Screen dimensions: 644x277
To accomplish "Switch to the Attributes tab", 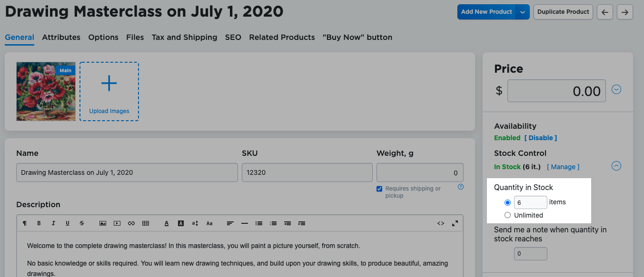I will [61, 37].
